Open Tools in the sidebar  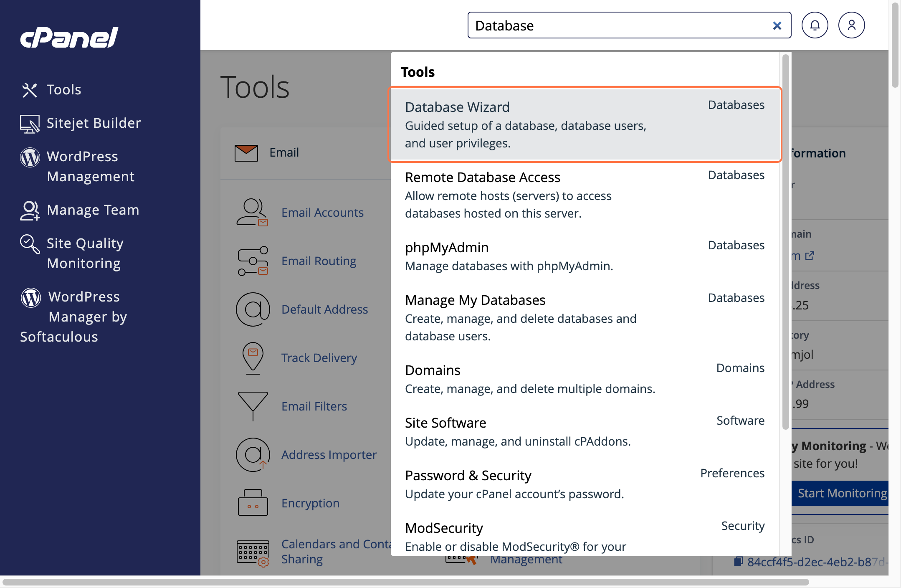click(x=64, y=89)
